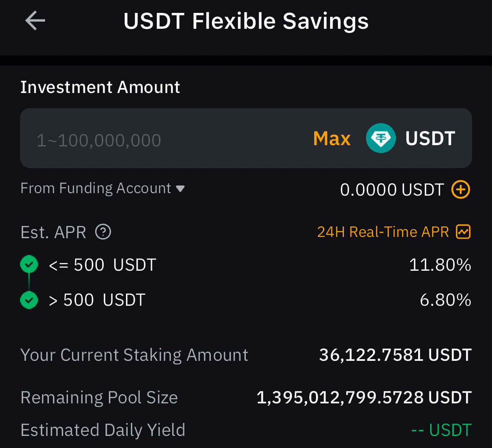Click the From Funding Account source label

[x=96, y=188]
